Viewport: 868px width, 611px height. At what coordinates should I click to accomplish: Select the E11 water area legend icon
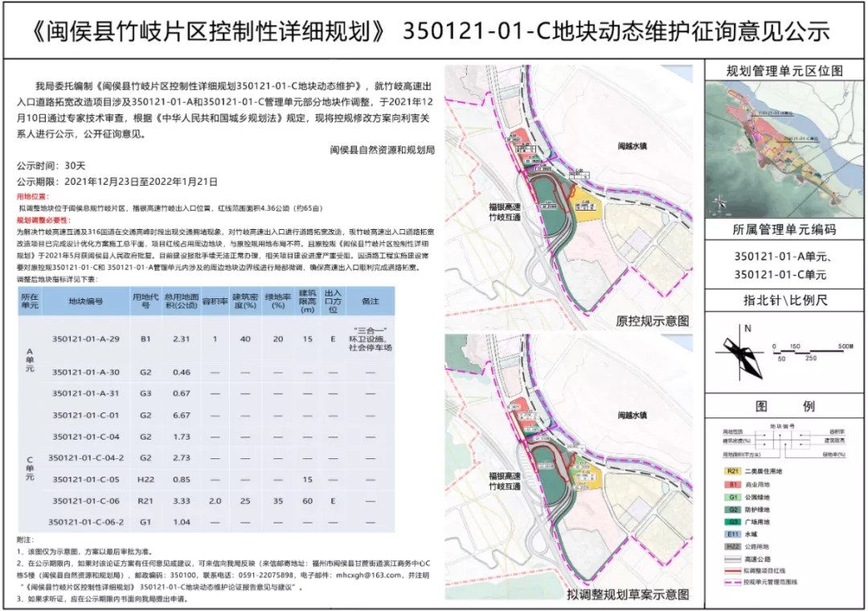point(733,535)
